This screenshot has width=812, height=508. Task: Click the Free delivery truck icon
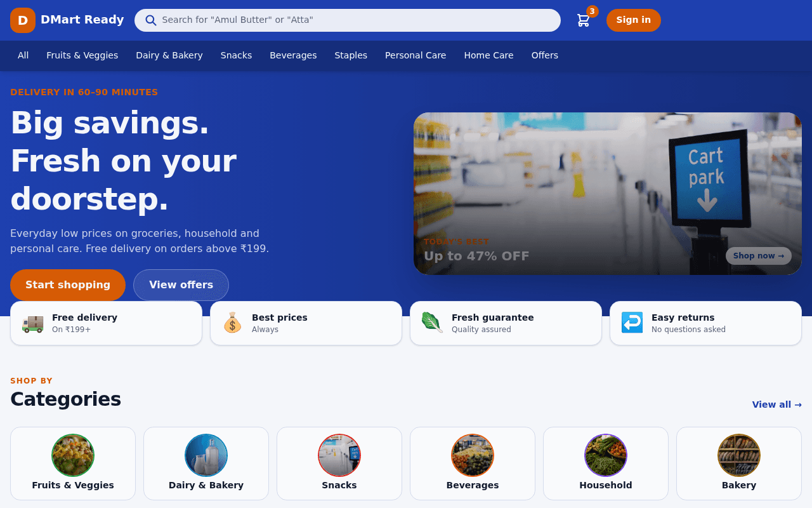point(33,323)
